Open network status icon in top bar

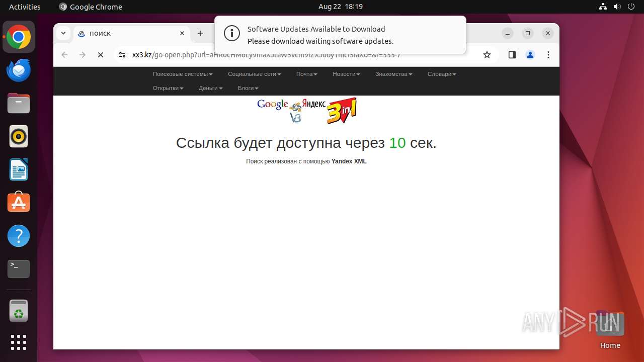603,7
